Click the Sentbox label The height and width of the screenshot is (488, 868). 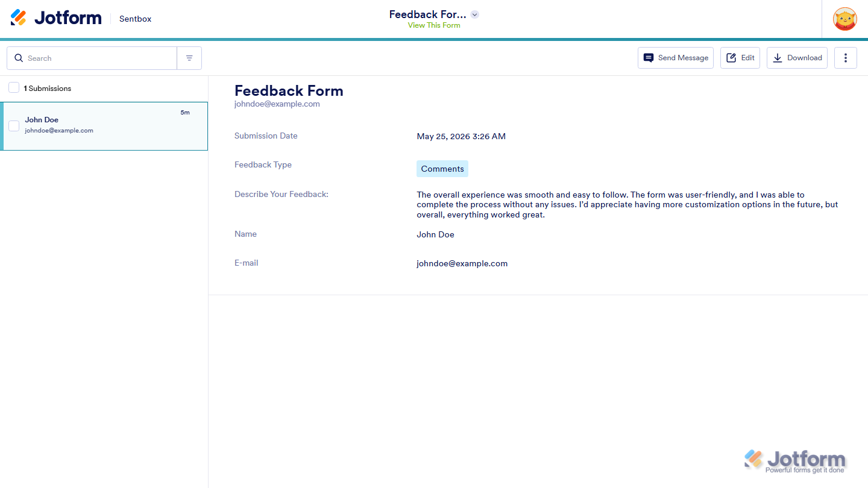click(136, 19)
